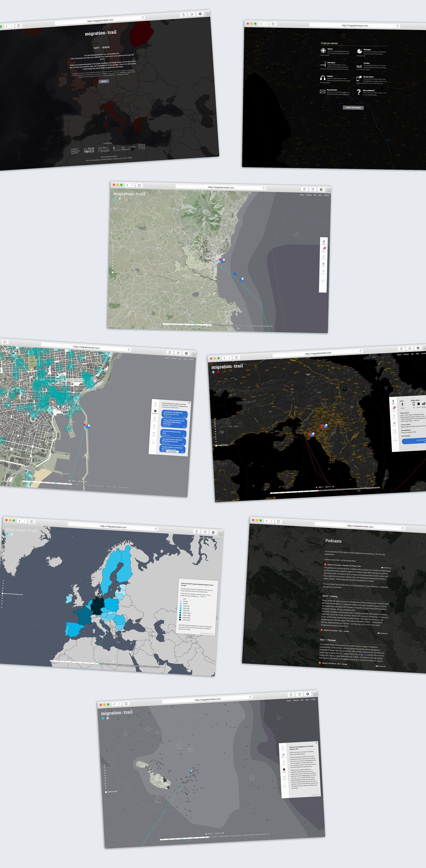This screenshot has height=868, width=426.
Task: Play the Day 0 – Leaving podcast episode
Action: (322, 630)
